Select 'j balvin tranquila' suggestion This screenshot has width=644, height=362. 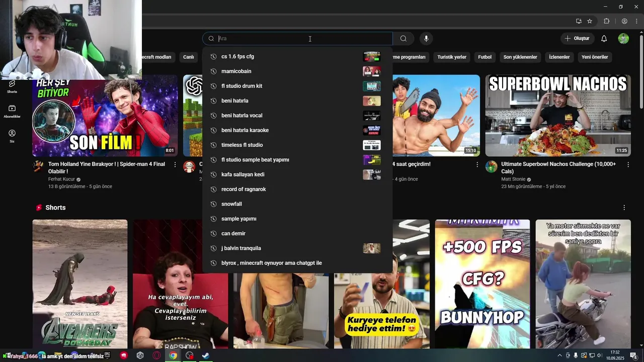pyautogui.click(x=297, y=248)
